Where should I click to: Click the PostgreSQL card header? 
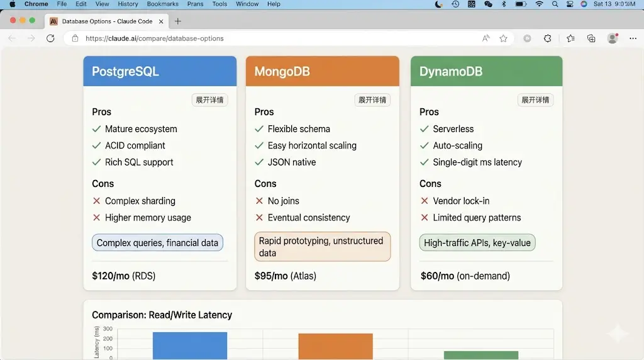click(160, 71)
